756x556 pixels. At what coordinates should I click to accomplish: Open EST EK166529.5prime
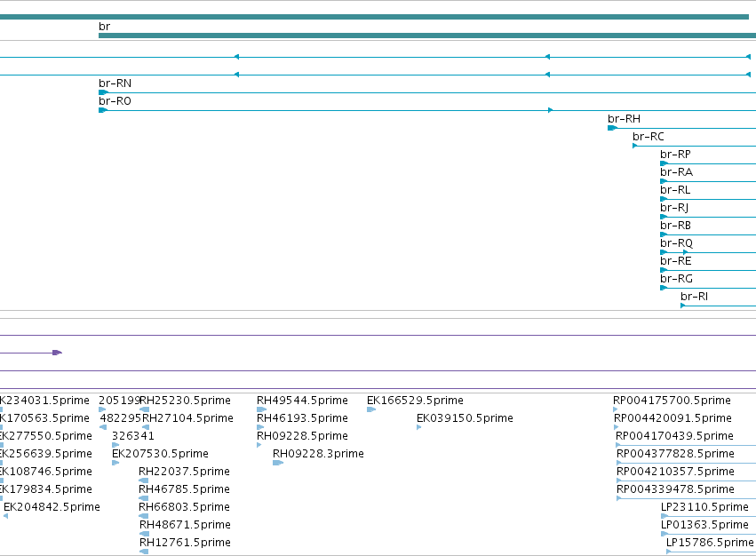coord(415,401)
